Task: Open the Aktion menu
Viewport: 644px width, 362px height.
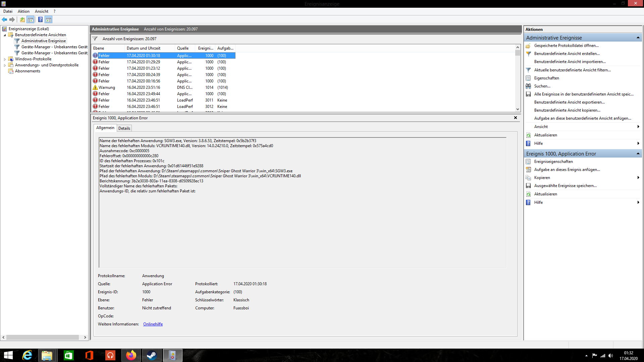Action: (23, 11)
